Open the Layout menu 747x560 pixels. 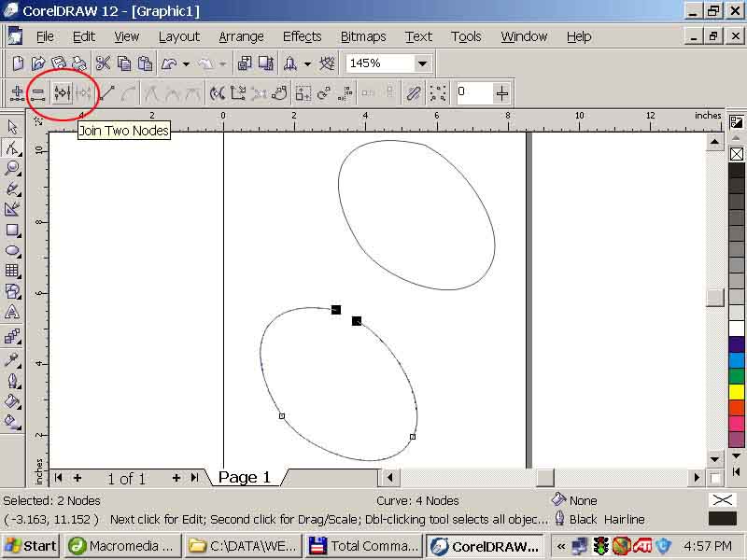(x=179, y=36)
